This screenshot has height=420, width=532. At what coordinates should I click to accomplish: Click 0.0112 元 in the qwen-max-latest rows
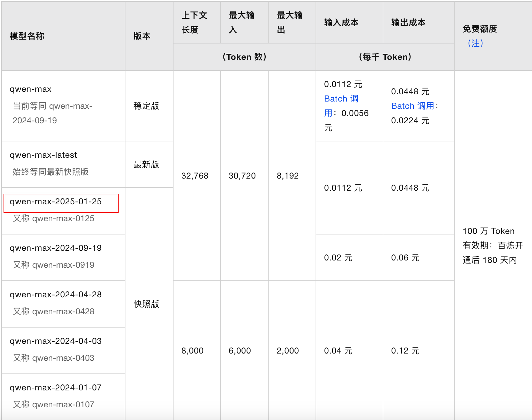pos(343,188)
